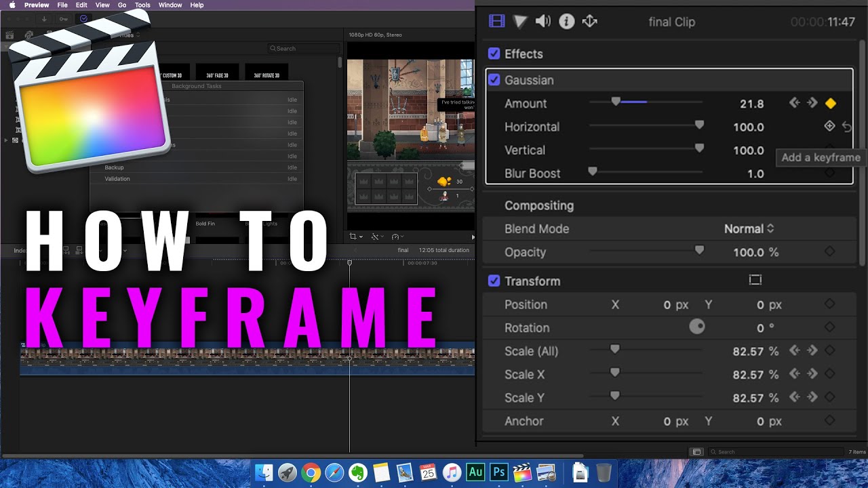The width and height of the screenshot is (868, 488).
Task: Select the Backup row in Background Tasks
Action: point(197,167)
